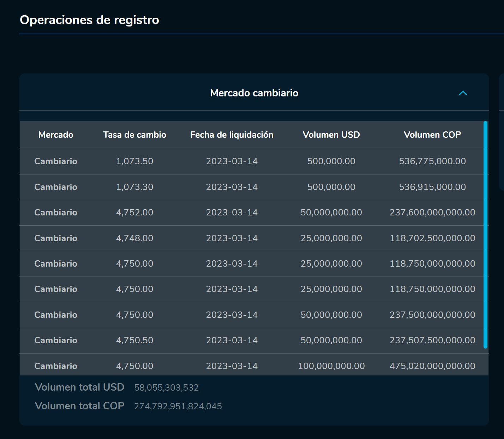
Task: Sort by the Mercado column header
Action: tap(55, 135)
